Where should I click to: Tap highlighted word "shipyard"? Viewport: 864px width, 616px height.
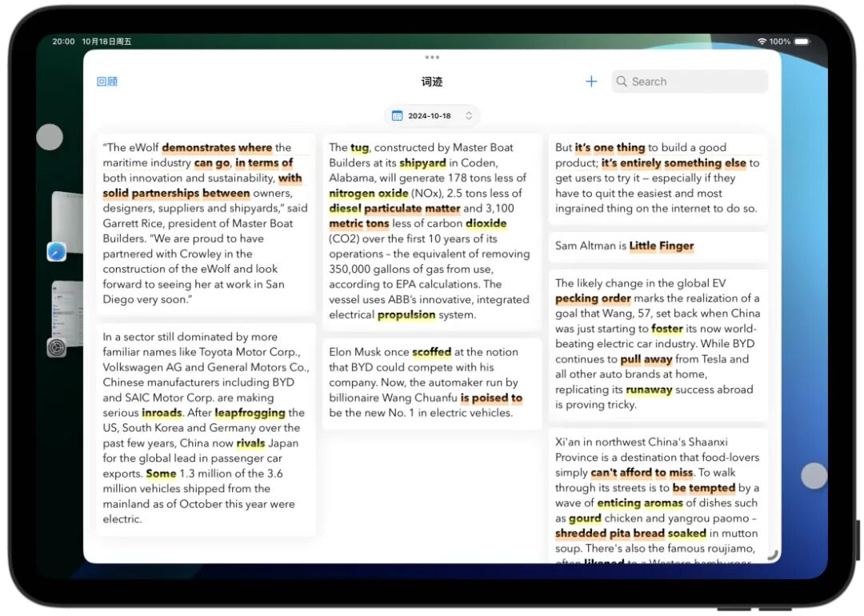pyautogui.click(x=422, y=163)
